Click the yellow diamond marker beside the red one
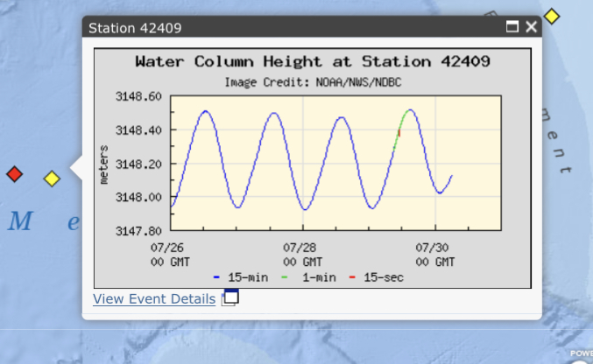The width and height of the screenshot is (593, 364). tap(52, 178)
